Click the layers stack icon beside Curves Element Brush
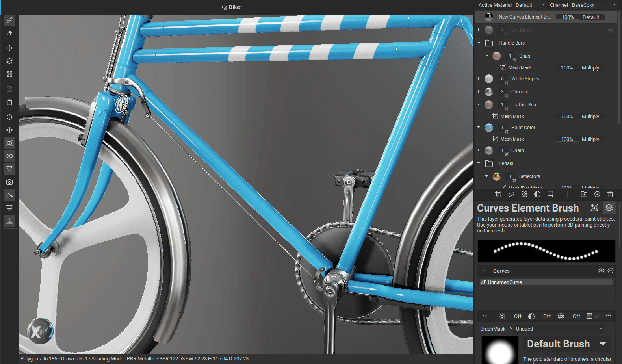 tap(609, 208)
